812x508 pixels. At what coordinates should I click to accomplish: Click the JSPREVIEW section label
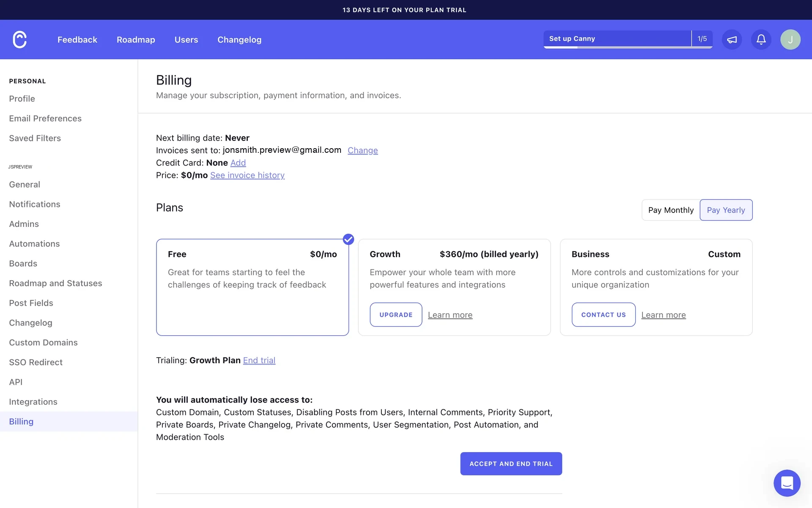pos(20,167)
